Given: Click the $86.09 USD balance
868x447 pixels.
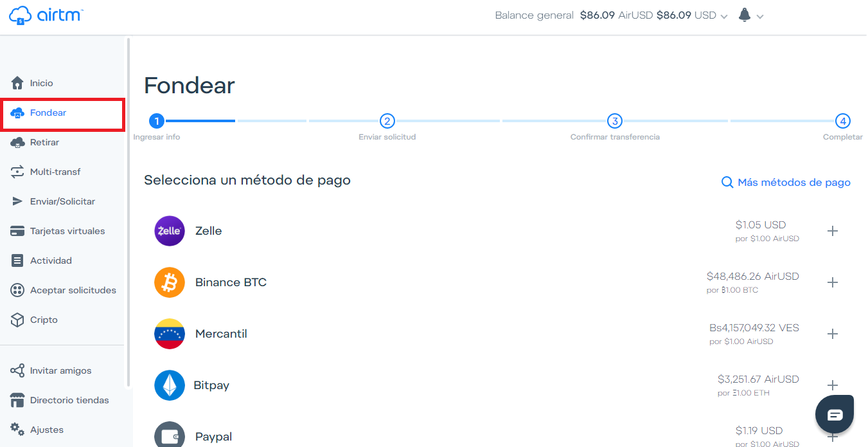Looking at the screenshot, I should pyautogui.click(x=686, y=15).
